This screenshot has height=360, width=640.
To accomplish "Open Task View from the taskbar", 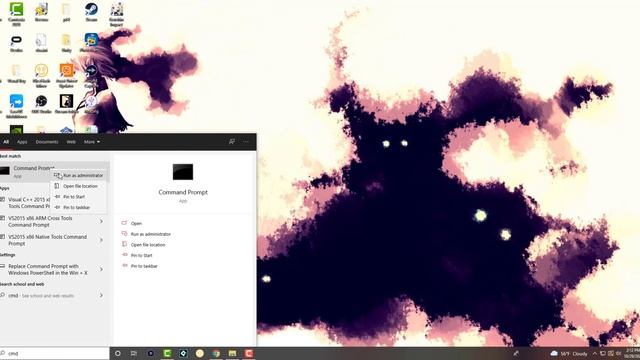I will coord(133,353).
